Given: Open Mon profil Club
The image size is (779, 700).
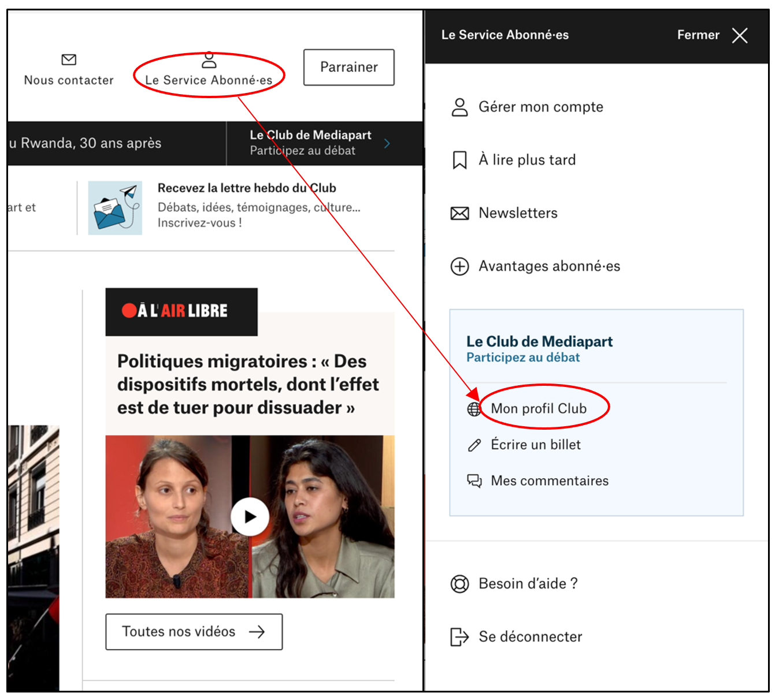Looking at the screenshot, I should [539, 409].
